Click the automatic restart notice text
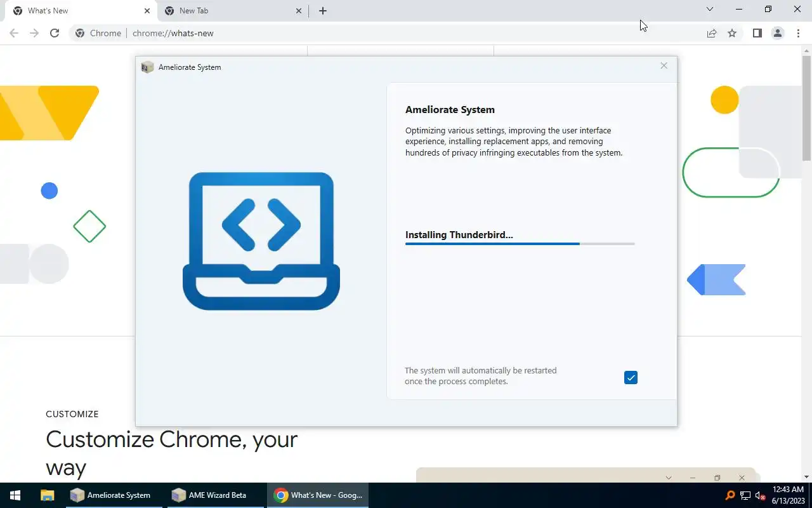 pos(480,376)
